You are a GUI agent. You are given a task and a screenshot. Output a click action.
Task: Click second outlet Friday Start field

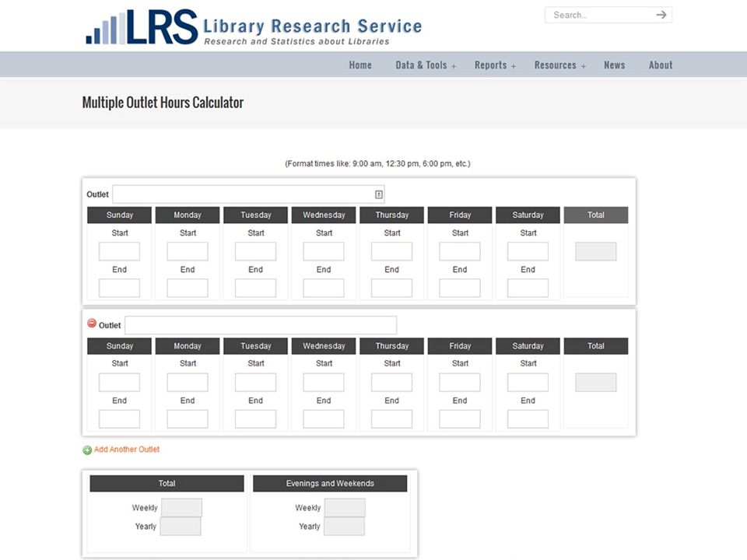point(460,383)
